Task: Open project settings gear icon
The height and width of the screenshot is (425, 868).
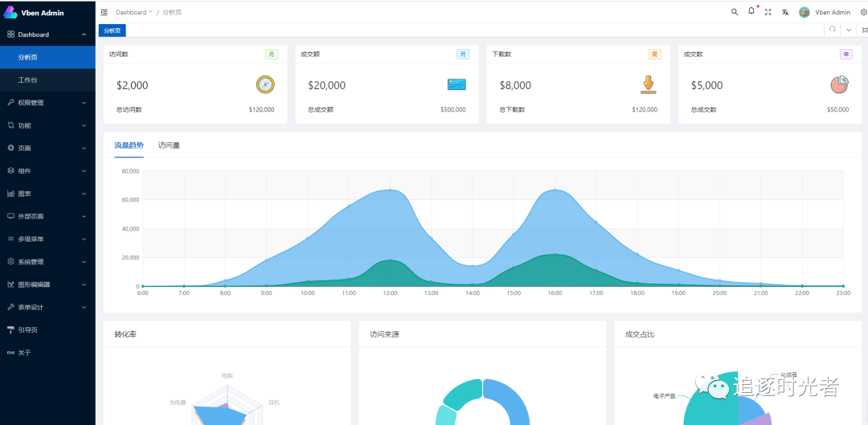Action: [x=863, y=12]
